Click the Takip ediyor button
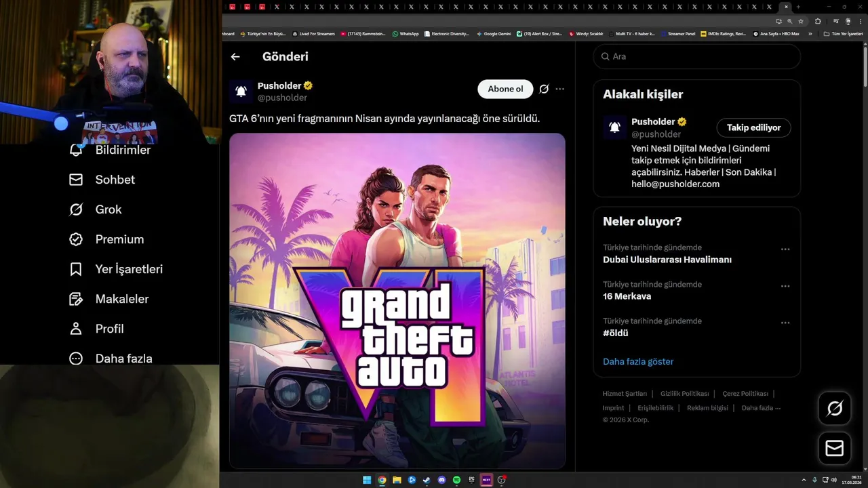Viewport: 868px width, 488px height. point(753,127)
